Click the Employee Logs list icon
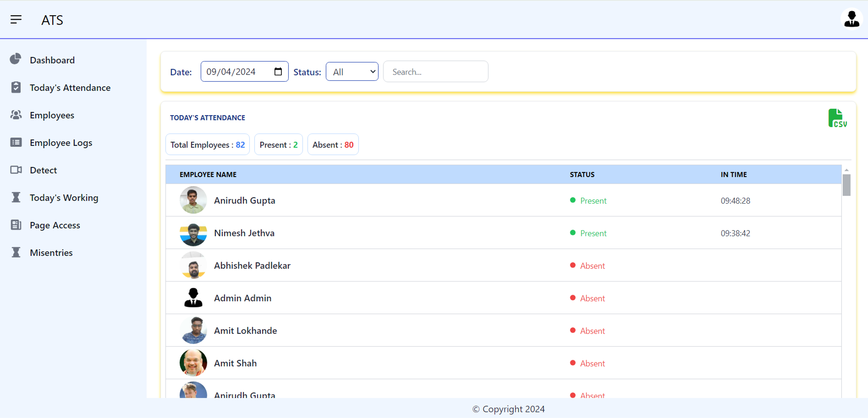 point(16,142)
